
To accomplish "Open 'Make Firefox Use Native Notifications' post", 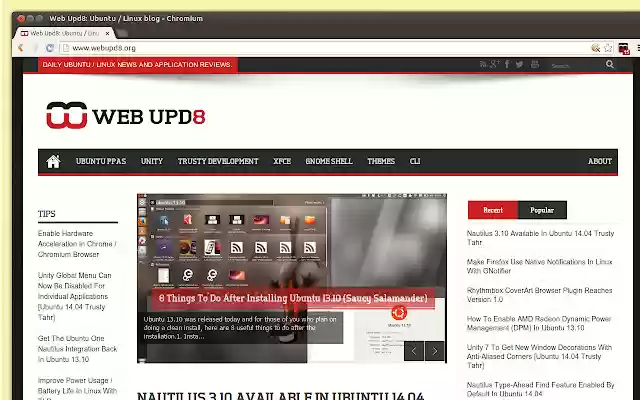I will coord(539,266).
